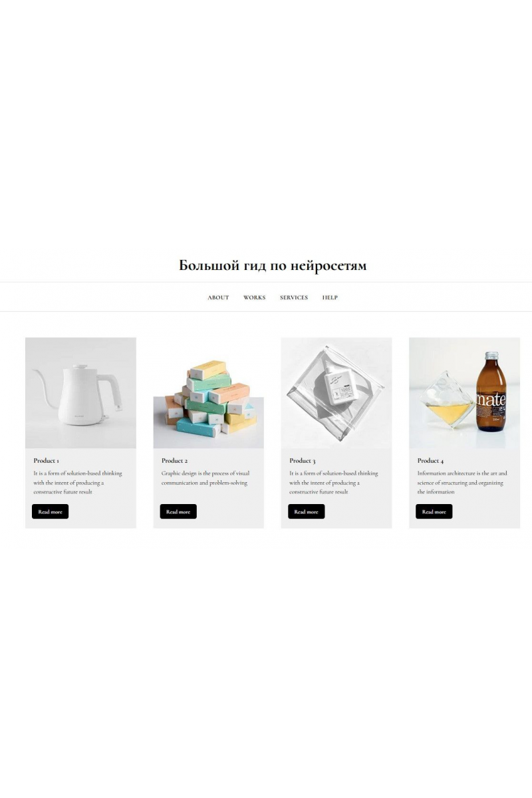Click Read more under Product 1
Image resolution: width=532 pixels, height=798 pixels.
pos(50,511)
